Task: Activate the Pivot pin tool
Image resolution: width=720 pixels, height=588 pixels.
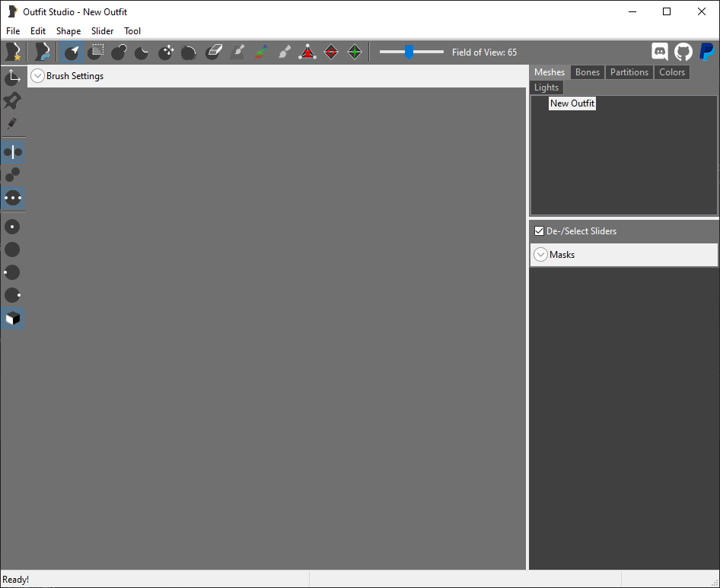Action: 12,100
